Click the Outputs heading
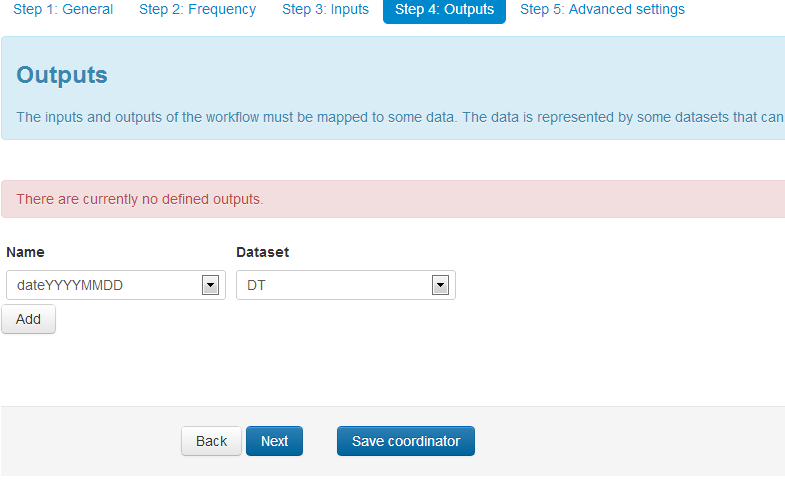This screenshot has width=785, height=483. [62, 75]
